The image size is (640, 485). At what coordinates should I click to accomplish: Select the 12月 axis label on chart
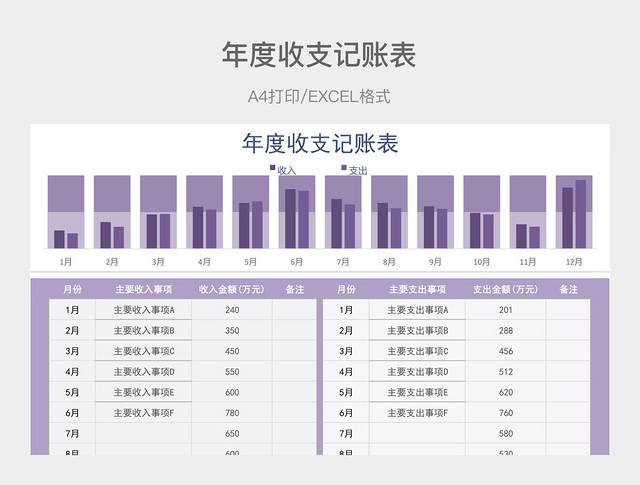[x=574, y=262]
